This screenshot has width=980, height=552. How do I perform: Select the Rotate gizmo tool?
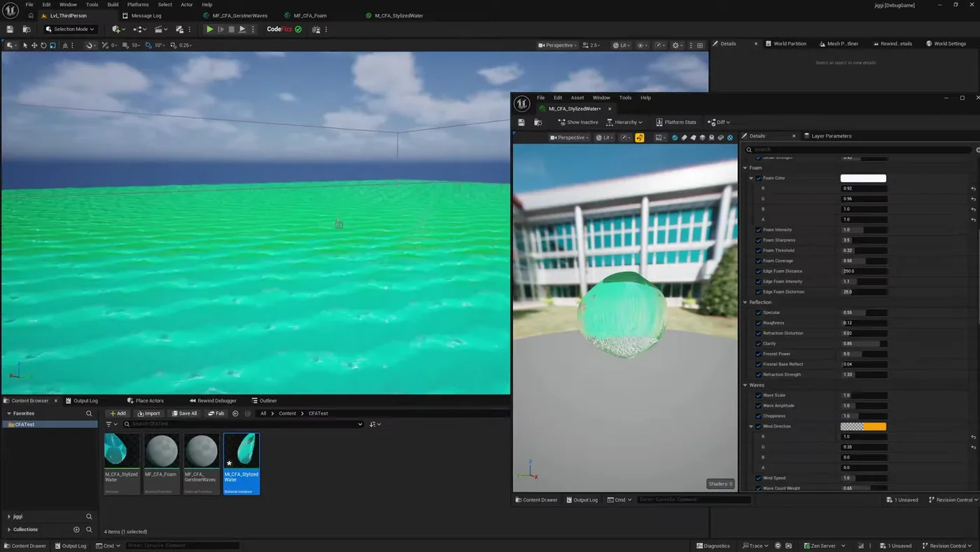click(43, 46)
